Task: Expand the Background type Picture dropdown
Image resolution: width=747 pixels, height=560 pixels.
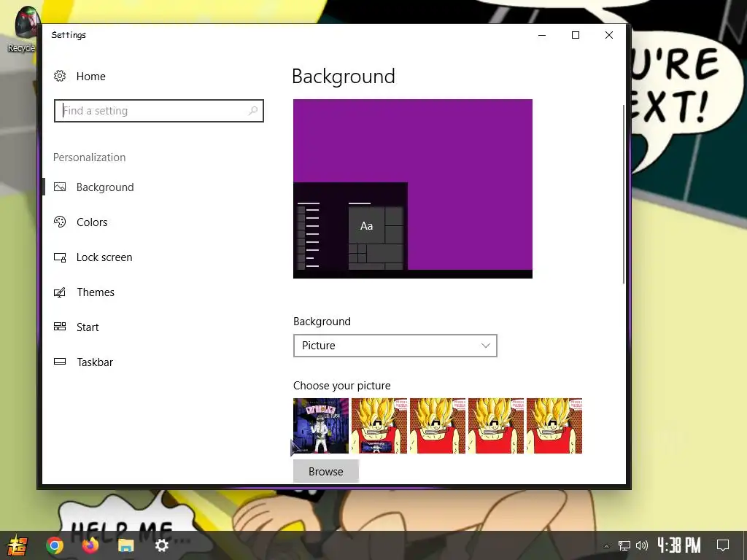Action: (x=395, y=346)
